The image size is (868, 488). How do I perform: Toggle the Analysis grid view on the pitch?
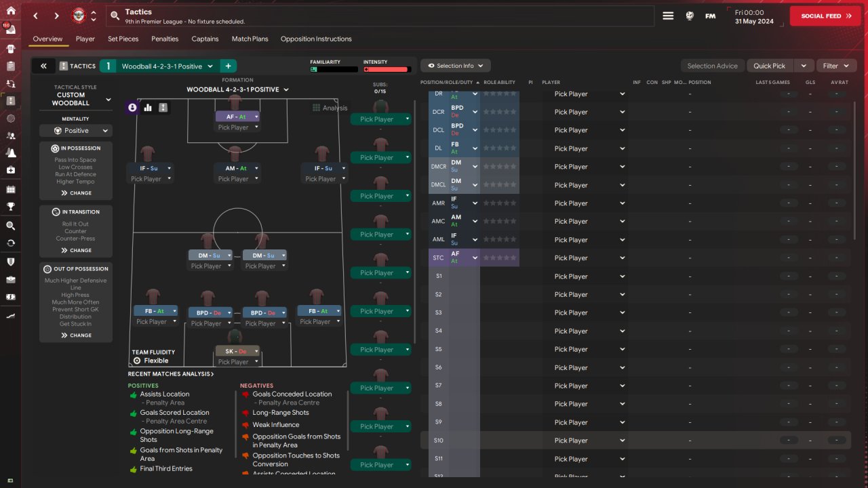coord(330,108)
